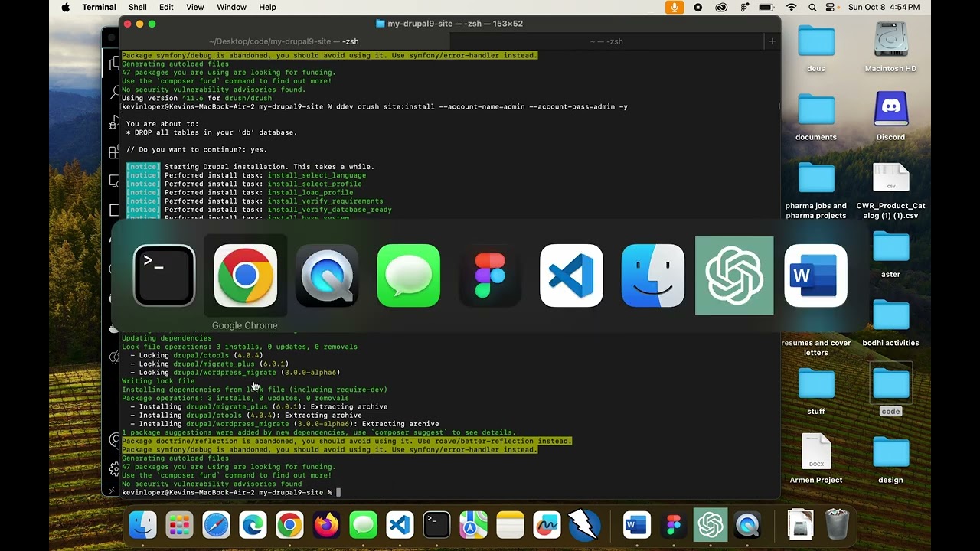Open Figma from the Dock

[674, 525]
